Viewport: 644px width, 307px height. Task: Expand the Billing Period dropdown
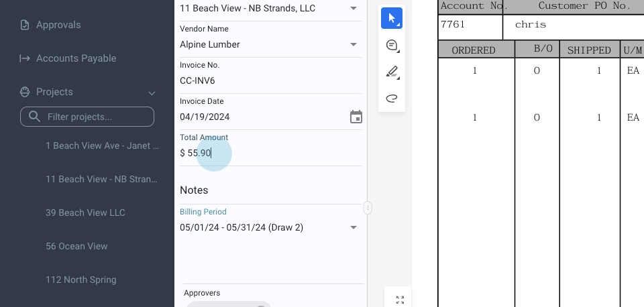(x=354, y=228)
